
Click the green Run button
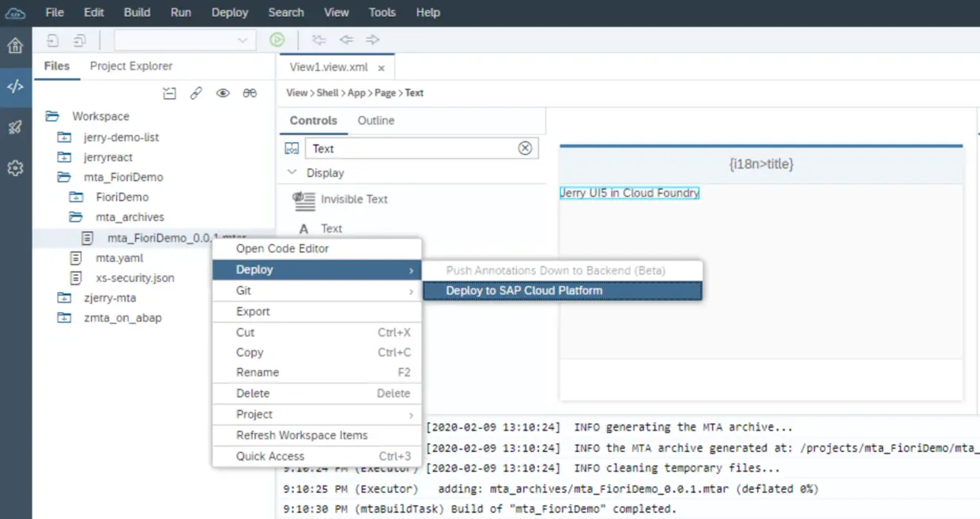[x=277, y=40]
